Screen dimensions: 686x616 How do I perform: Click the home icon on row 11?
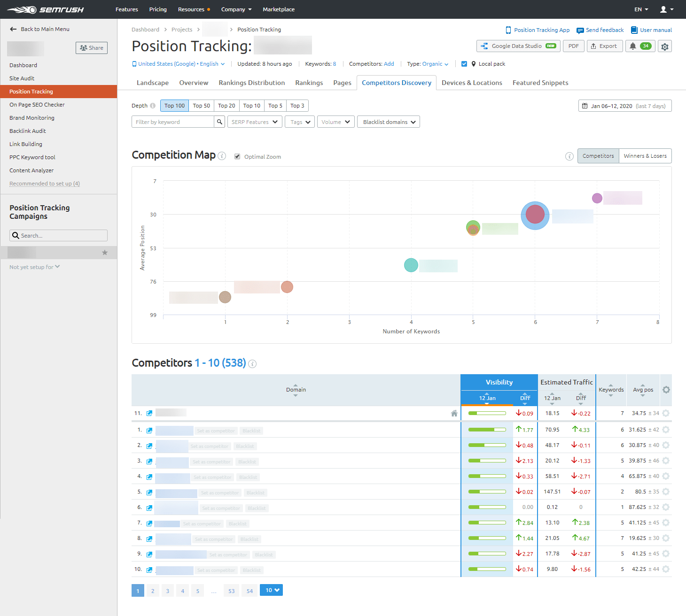(454, 413)
